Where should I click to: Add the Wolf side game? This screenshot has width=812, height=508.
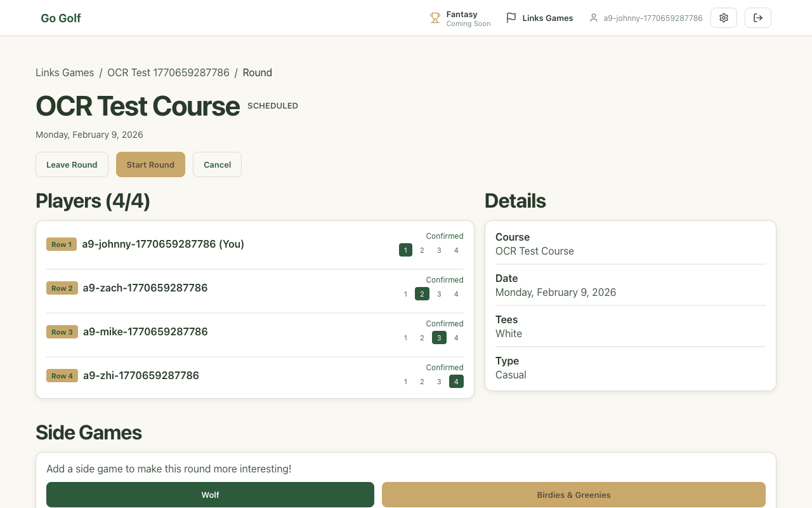click(x=210, y=495)
